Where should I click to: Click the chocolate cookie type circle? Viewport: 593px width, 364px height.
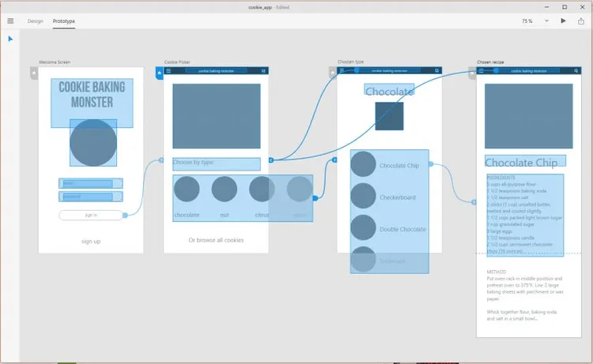pos(187,189)
